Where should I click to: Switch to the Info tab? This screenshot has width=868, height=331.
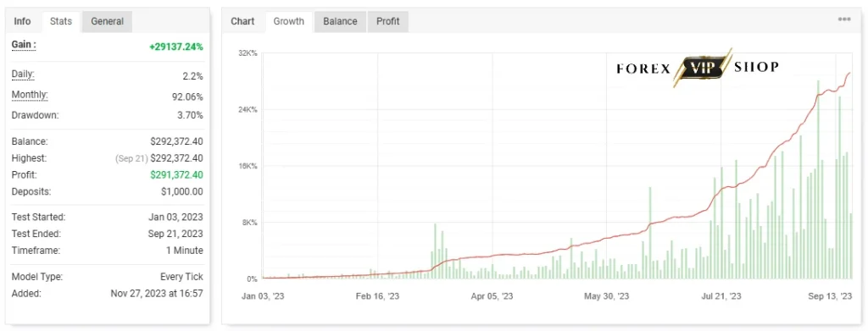coord(22,21)
